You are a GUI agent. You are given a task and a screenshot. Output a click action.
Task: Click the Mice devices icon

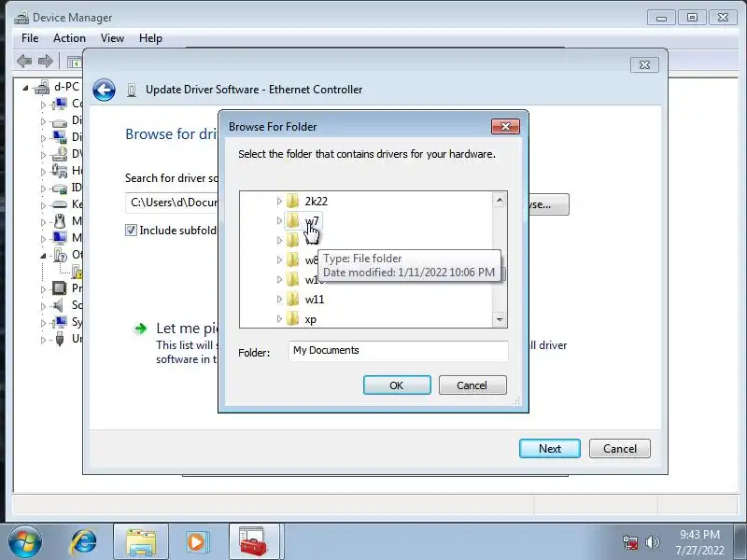[x=60, y=221]
